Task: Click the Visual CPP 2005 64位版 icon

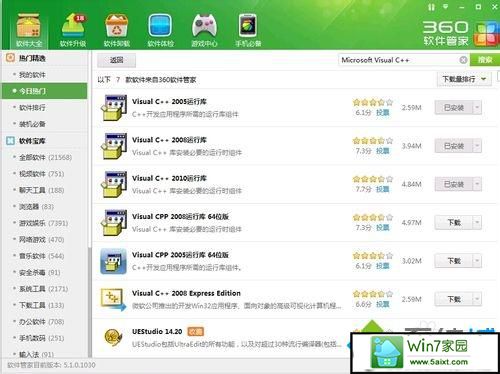Action: 114,261
